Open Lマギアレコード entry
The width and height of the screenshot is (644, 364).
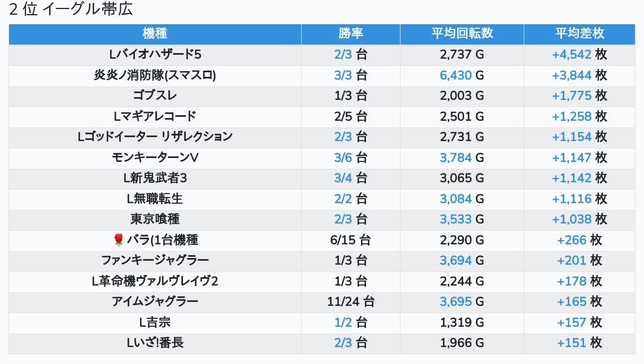point(155,116)
